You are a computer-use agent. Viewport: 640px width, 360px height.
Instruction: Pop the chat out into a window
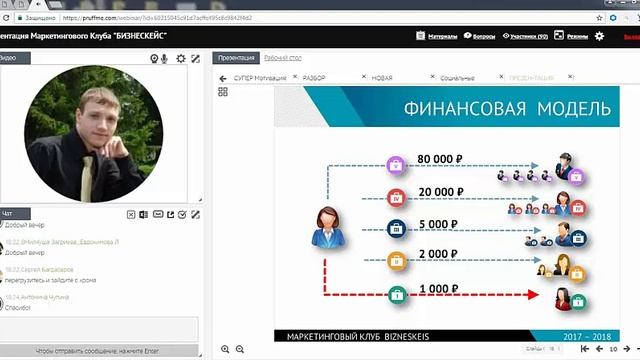[x=171, y=215]
